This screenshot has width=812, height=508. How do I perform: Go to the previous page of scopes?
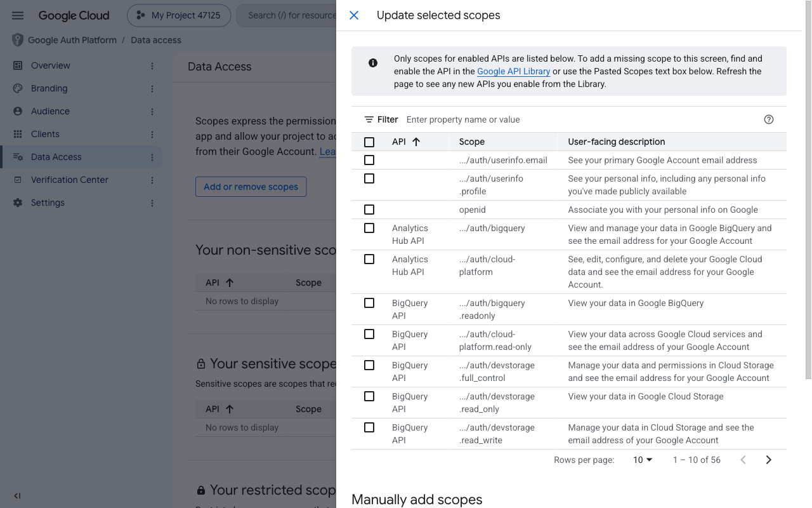[x=743, y=460]
